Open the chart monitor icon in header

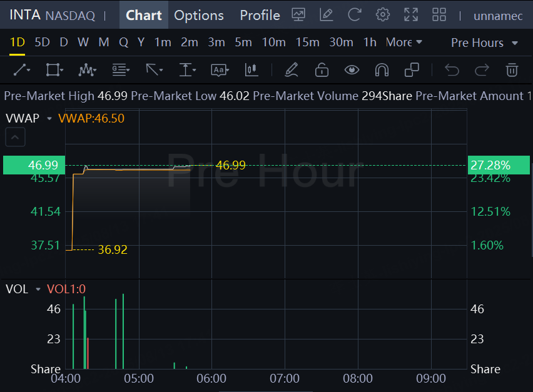298,15
